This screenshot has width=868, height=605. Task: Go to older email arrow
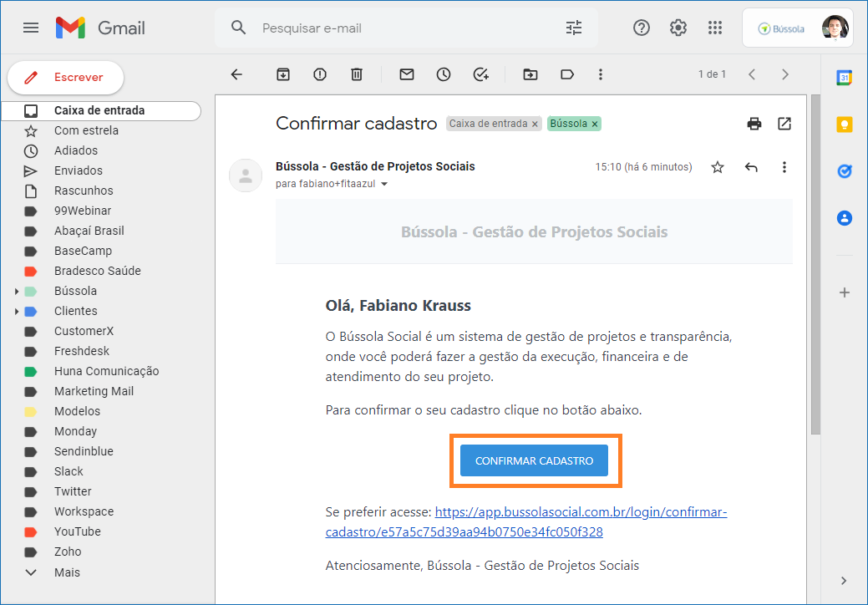pyautogui.click(x=785, y=74)
